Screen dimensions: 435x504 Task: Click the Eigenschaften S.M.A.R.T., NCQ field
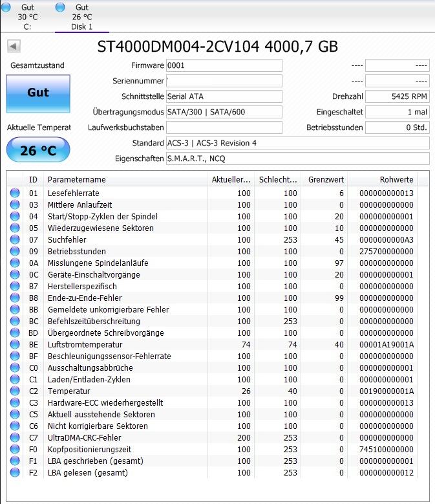pos(297,159)
